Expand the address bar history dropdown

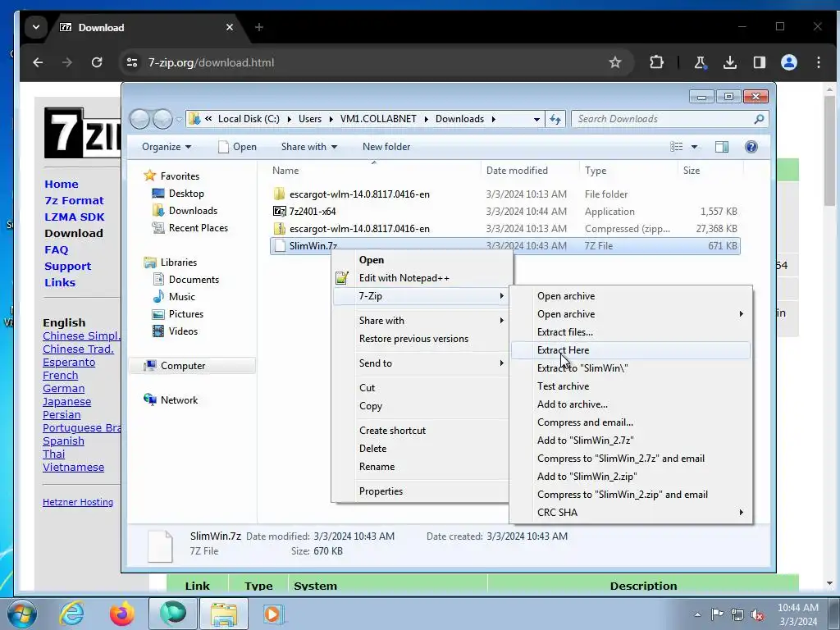[x=536, y=119]
